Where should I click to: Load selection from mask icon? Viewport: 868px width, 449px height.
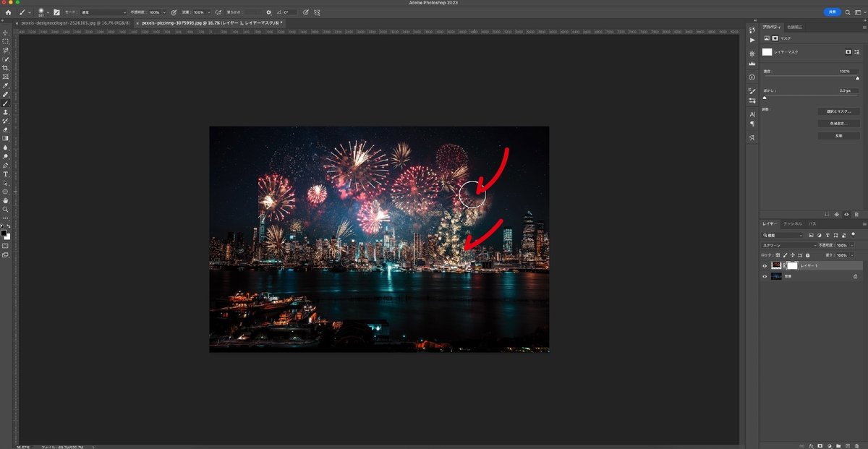[827, 214]
